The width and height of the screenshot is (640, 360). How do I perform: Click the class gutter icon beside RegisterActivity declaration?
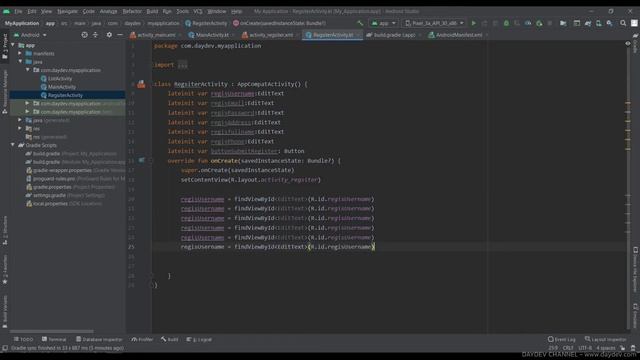[141, 84]
